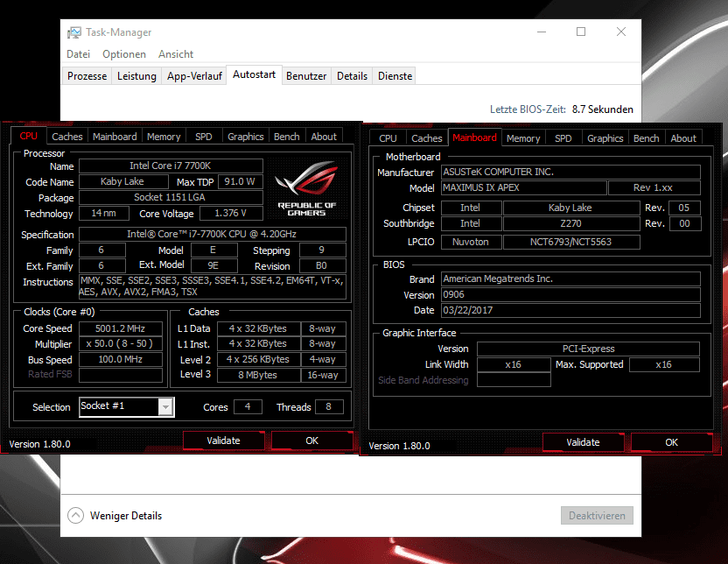Switch to Prozesse tab in Task-Manager
Screen dimensions: 728x564
click(x=87, y=75)
